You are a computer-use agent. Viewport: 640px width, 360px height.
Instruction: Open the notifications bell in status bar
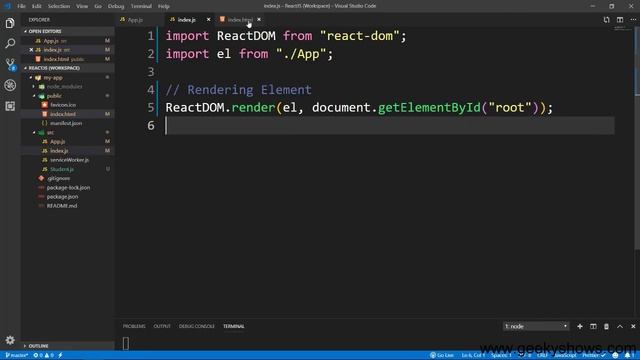pos(628,355)
